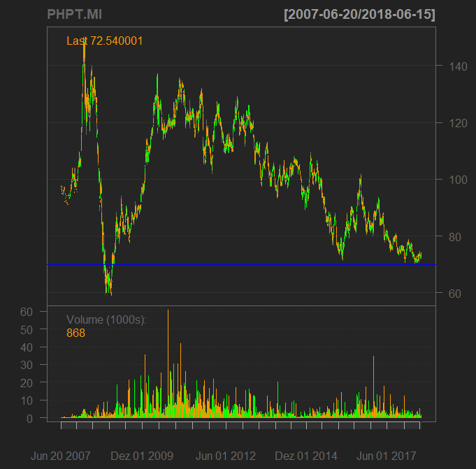The width and height of the screenshot is (476, 469).
Task: Select the Jun 20 2007 date marker
Action: pos(61,456)
